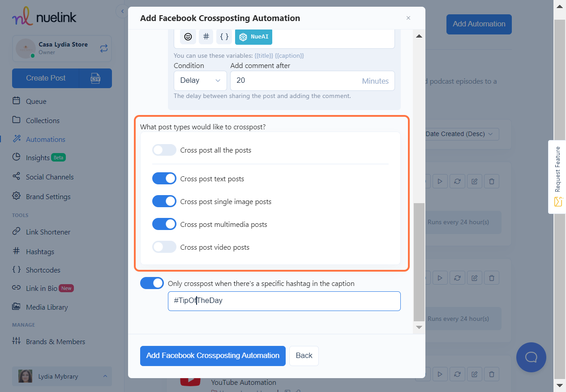Click the #TipOfTheDay hashtag input
Viewport: 566px width, 392px height.
284,301
